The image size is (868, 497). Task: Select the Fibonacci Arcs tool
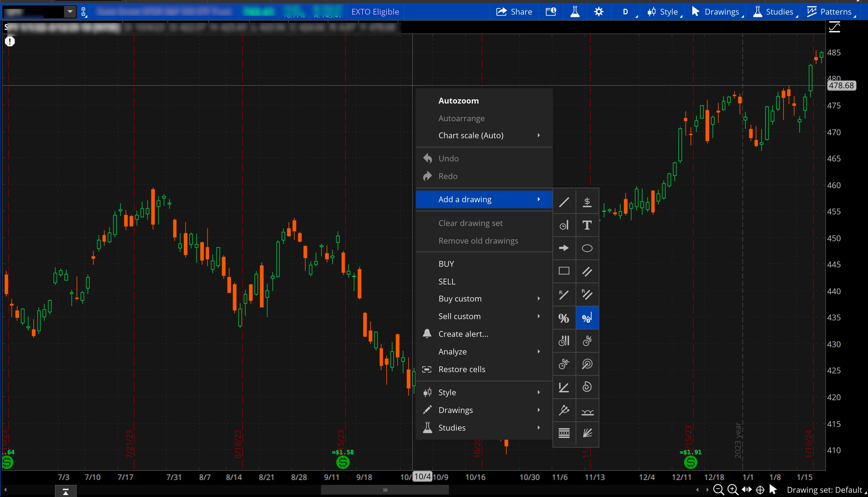587,364
